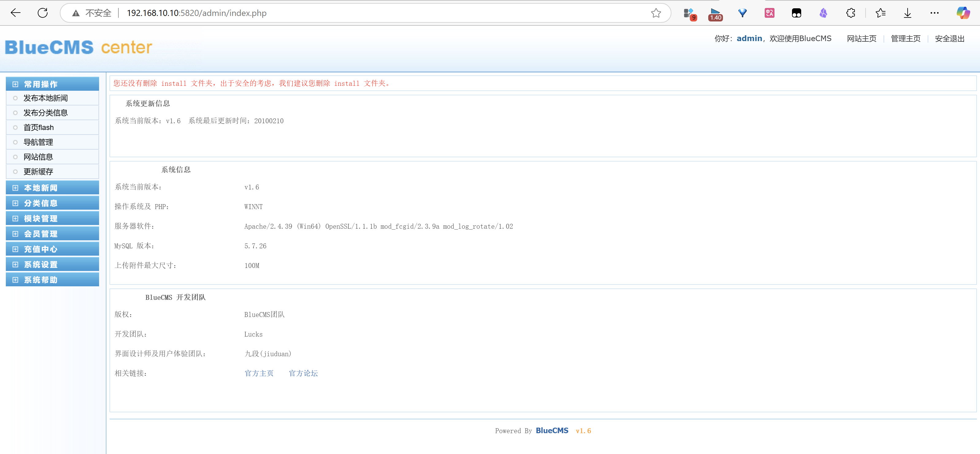Open 导航管理 menu entry

[38, 142]
